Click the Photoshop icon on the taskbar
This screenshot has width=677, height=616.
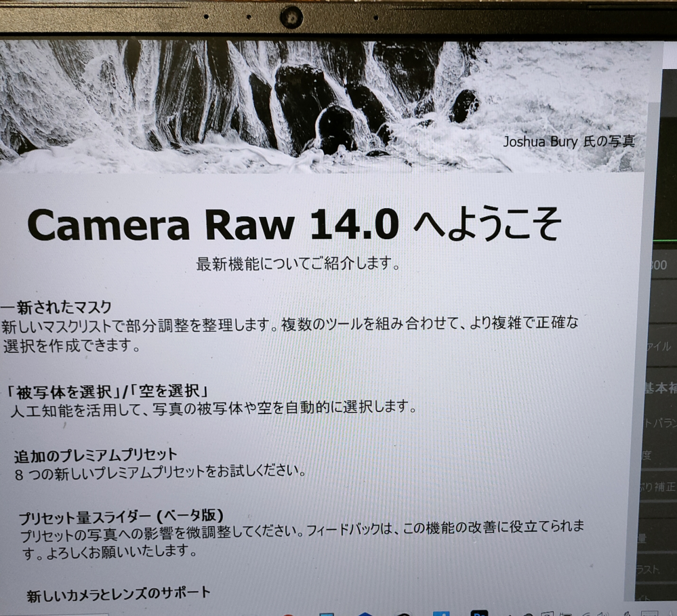[x=480, y=612]
